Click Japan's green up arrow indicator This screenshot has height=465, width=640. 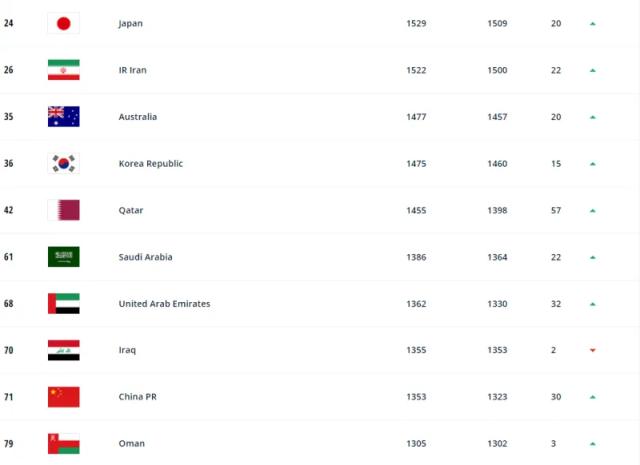click(x=593, y=23)
